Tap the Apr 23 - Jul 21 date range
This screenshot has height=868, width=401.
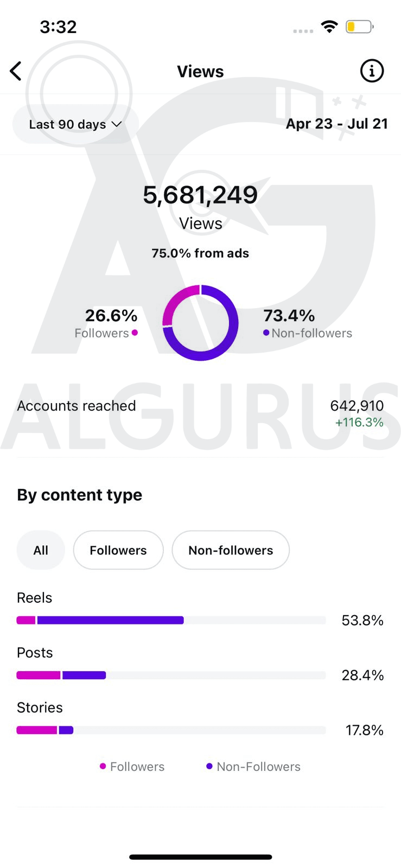336,124
